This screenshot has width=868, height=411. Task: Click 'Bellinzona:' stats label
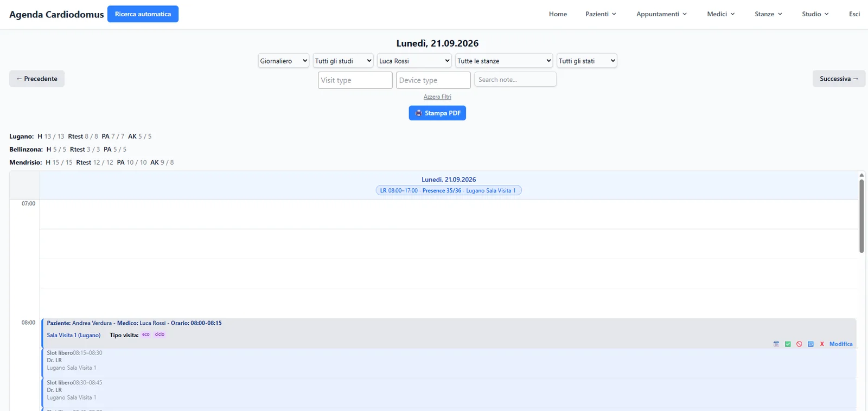[26, 149]
